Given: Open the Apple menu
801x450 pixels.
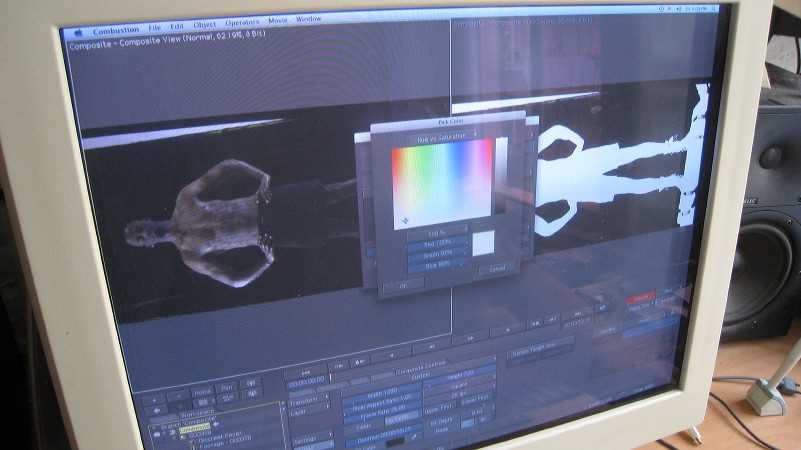Looking at the screenshot, I should click(78, 33).
